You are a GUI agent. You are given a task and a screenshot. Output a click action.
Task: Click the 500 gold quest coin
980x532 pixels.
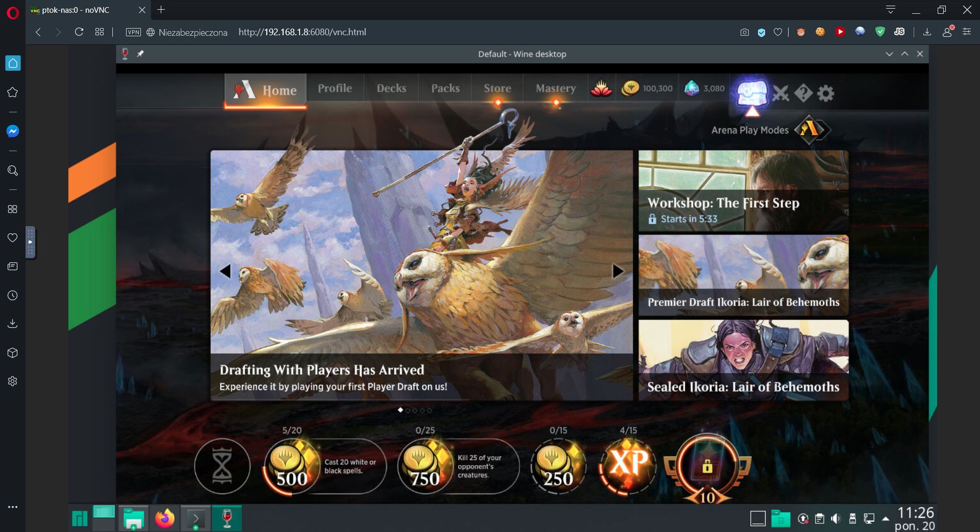point(291,466)
